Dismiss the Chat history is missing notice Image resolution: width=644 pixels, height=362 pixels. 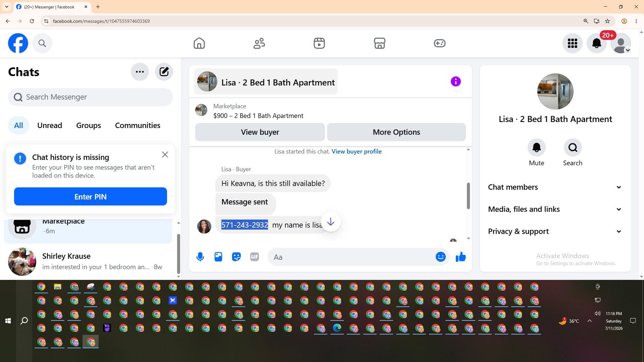(x=165, y=155)
